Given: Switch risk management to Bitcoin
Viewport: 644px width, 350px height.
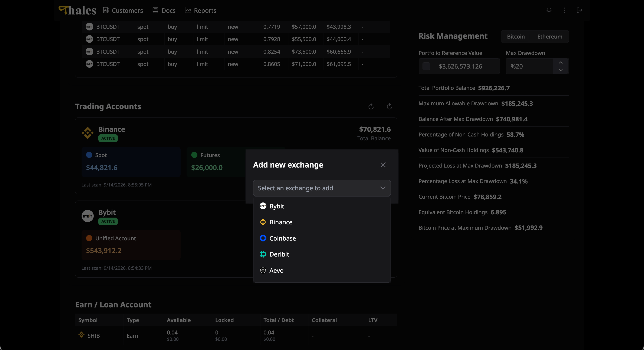Looking at the screenshot, I should pyautogui.click(x=516, y=36).
